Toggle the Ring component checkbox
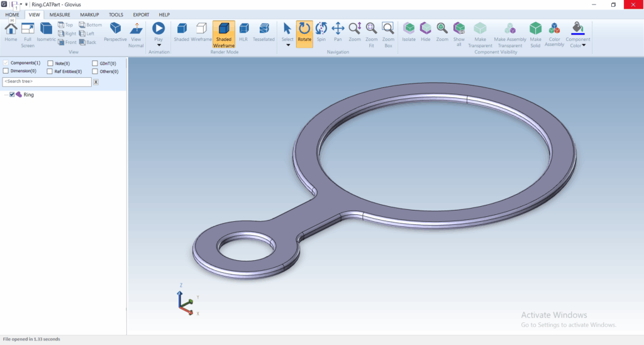The width and height of the screenshot is (644, 345). coord(12,95)
